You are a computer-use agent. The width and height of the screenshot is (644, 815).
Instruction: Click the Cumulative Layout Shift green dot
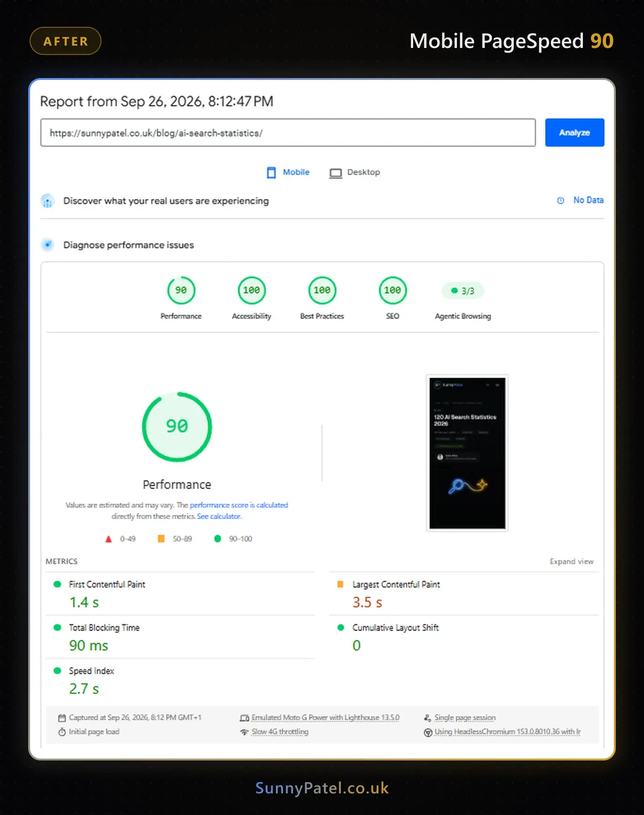(340, 627)
